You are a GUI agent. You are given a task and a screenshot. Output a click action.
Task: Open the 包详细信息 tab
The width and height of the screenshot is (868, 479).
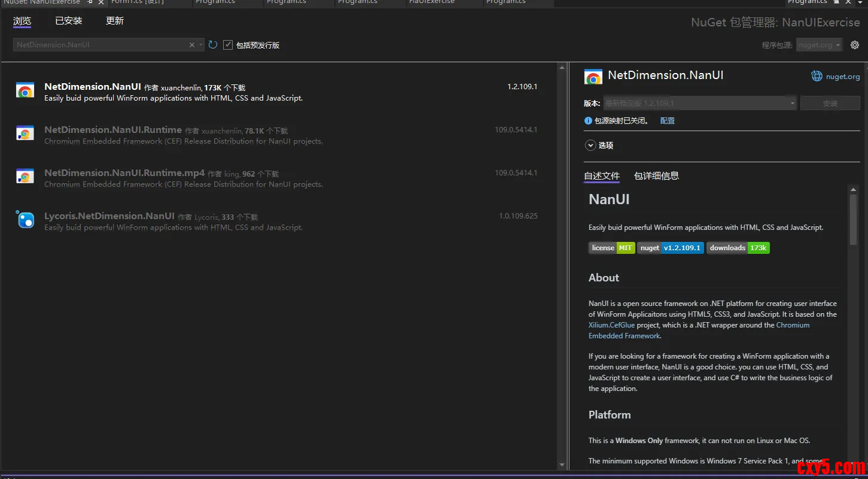point(656,176)
